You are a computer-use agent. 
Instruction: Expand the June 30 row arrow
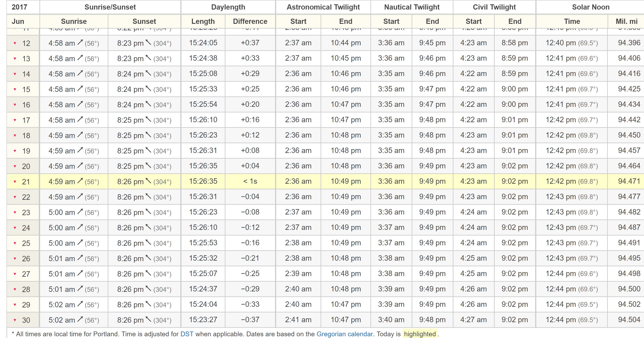[15, 320]
